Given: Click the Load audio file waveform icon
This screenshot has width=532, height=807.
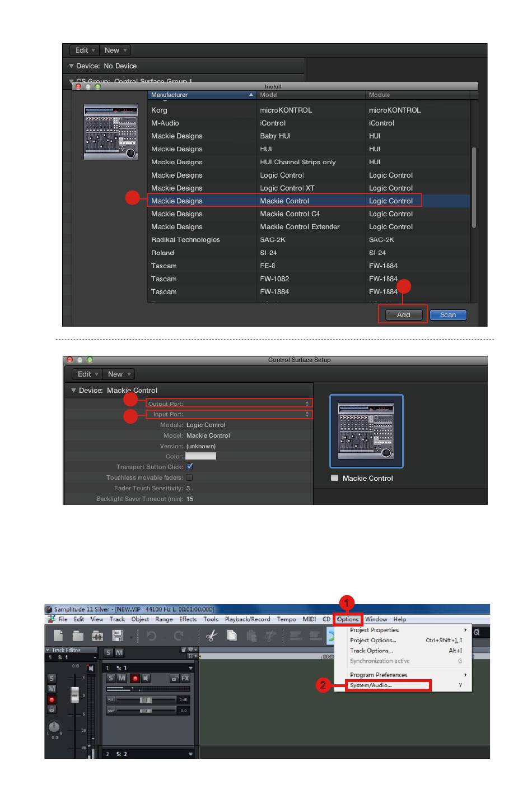Looking at the screenshot, I should click(x=97, y=636).
